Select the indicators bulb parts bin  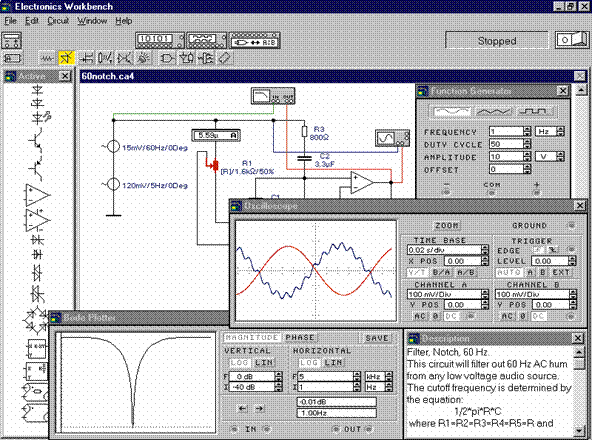[x=143, y=58]
